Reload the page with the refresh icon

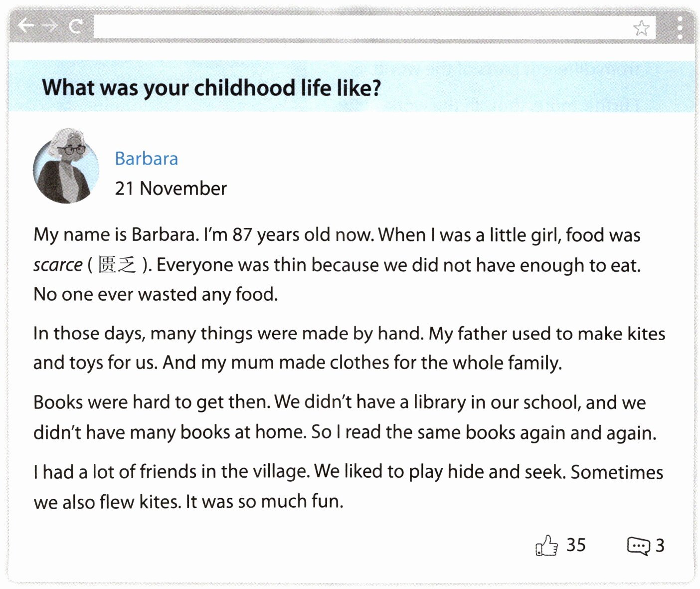(x=75, y=25)
